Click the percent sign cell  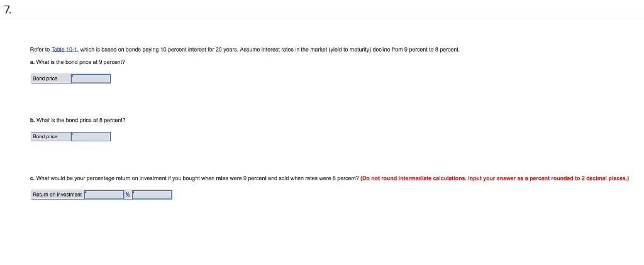128,195
